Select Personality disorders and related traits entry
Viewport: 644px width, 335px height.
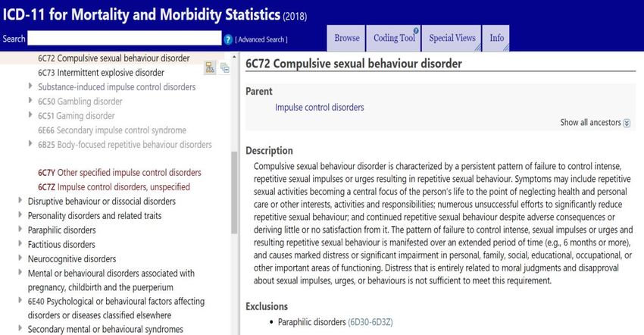(x=95, y=216)
